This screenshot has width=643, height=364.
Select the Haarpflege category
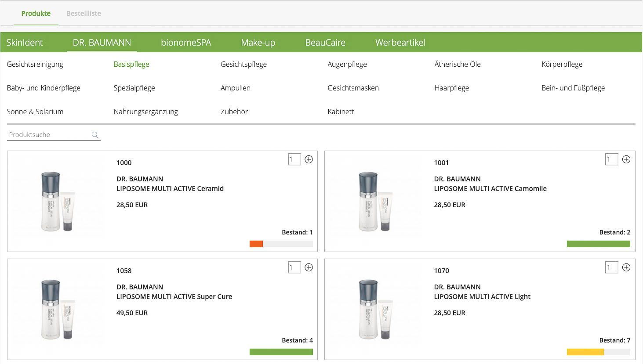(452, 88)
